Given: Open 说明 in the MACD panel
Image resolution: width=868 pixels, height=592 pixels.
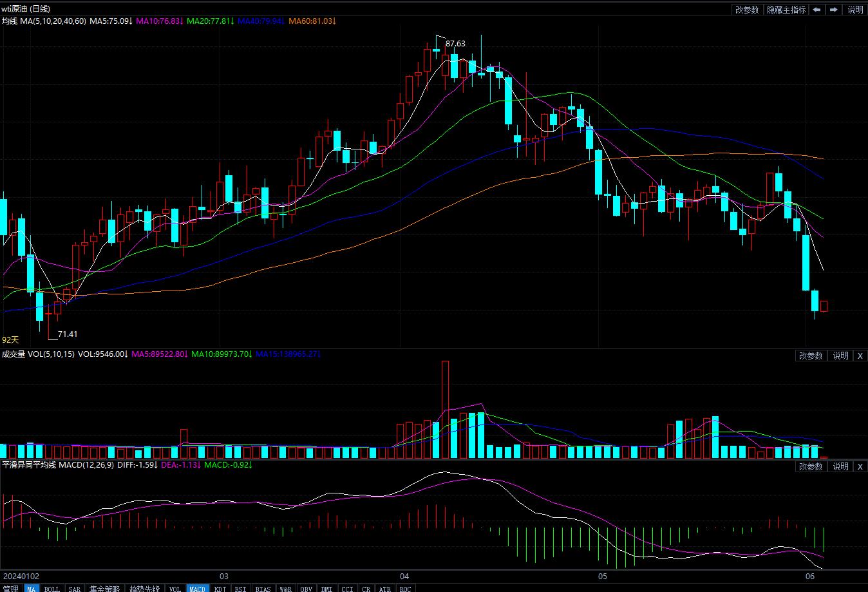Looking at the screenshot, I should tap(840, 466).
